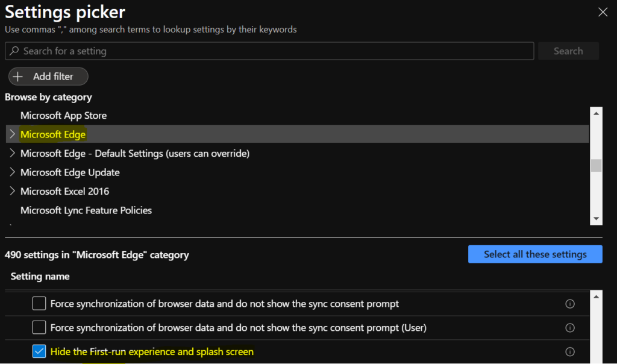The image size is (617, 364).
Task: Click the Search button
Action: 568,51
